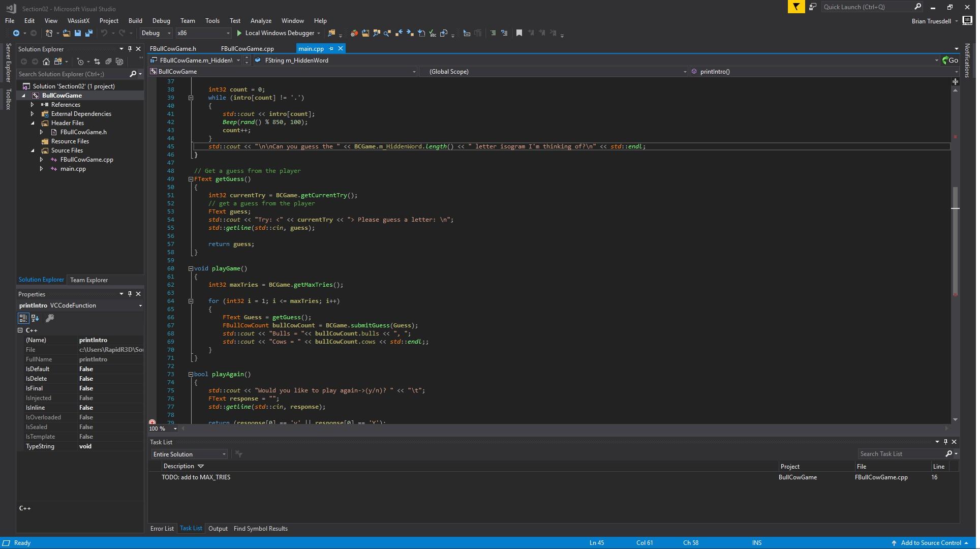Click the Increase Indent toolbar icon

point(478,33)
